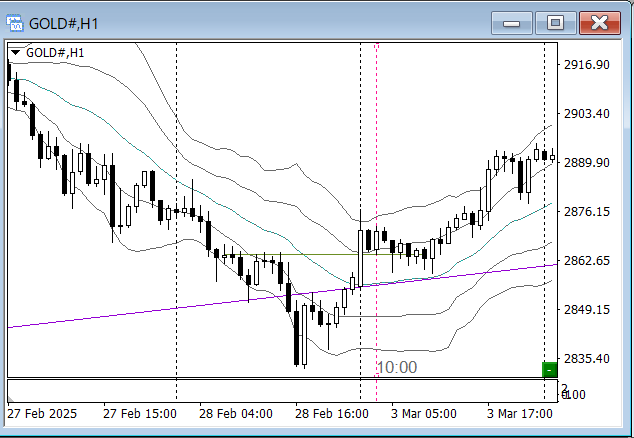Screen dimensions: 634x438
Task: Click the small gray triangle in the indicator subwindow
Action: [11, 399]
